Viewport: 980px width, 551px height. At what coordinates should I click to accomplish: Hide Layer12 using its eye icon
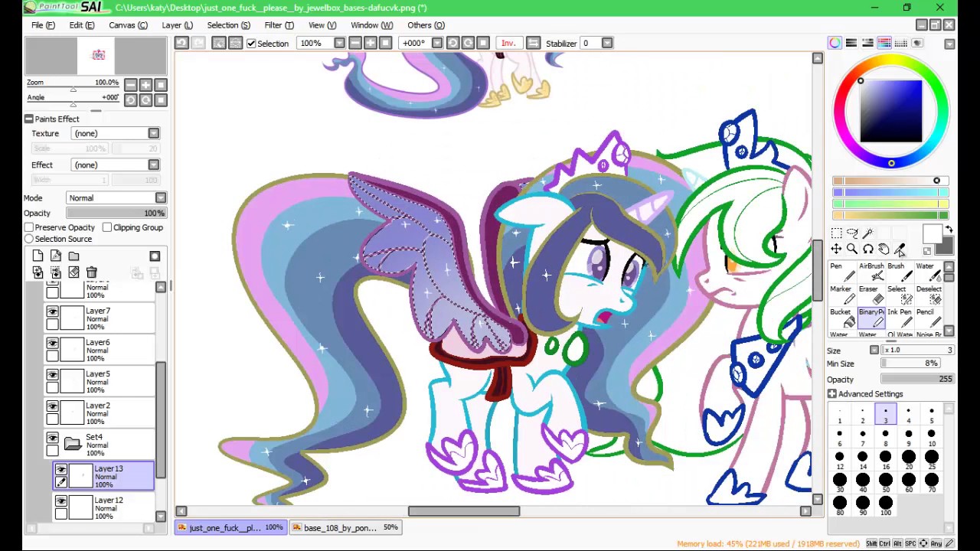pyautogui.click(x=60, y=501)
